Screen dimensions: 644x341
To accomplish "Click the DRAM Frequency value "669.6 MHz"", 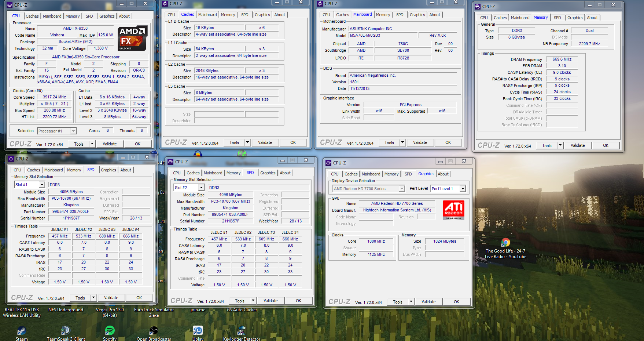I will (x=562, y=59).
